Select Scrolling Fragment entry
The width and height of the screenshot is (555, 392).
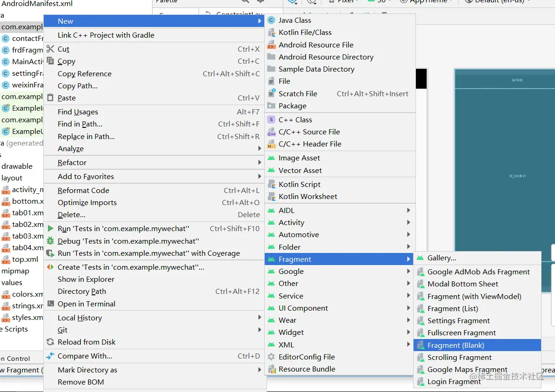[x=477, y=357]
